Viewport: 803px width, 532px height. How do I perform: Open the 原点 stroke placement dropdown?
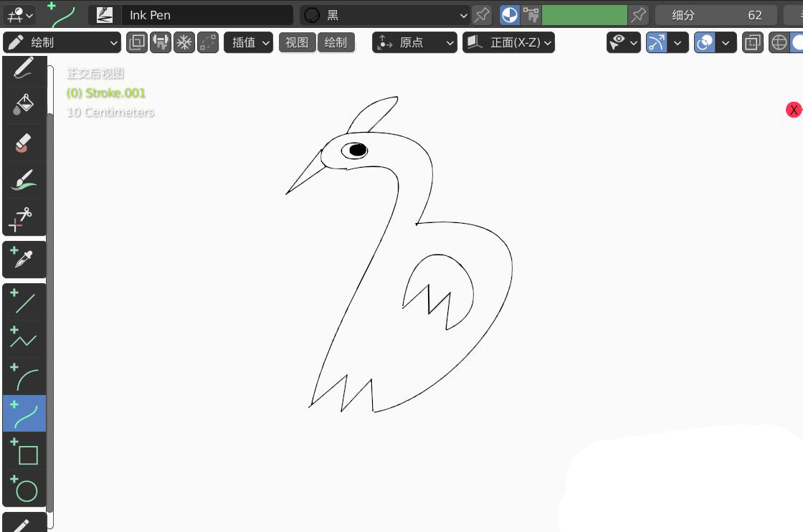coord(414,42)
